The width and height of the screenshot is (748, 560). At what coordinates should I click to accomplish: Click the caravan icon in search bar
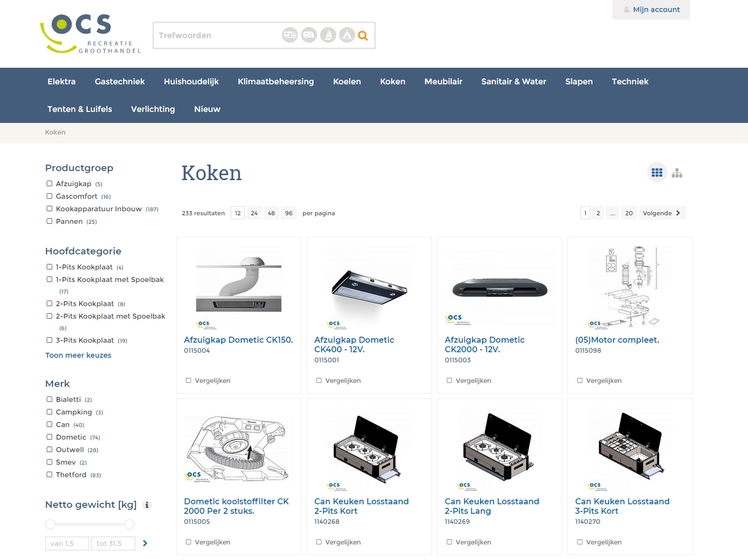coord(309,35)
